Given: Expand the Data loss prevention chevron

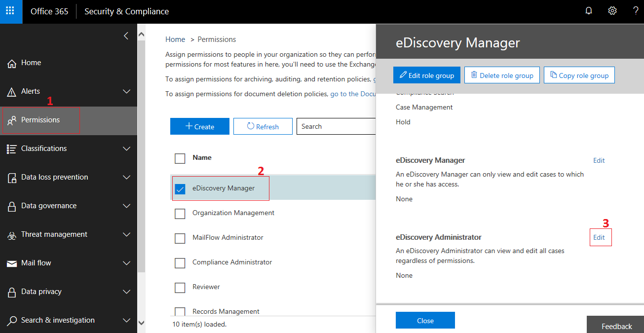Looking at the screenshot, I should tap(126, 178).
